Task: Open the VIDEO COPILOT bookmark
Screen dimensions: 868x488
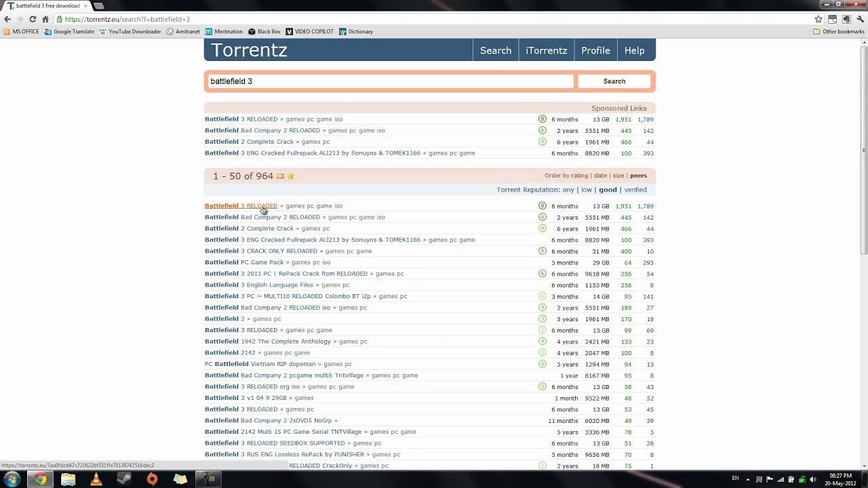Action: tap(310, 31)
